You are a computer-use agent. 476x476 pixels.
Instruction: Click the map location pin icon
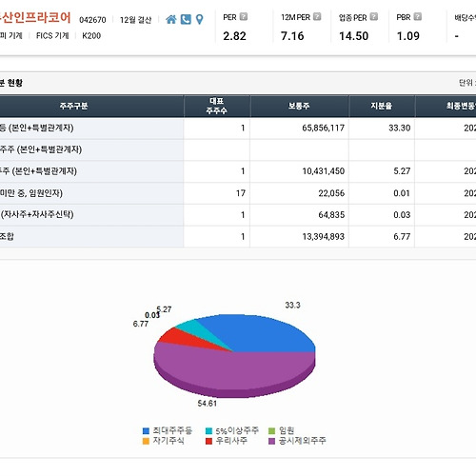[x=199, y=19]
